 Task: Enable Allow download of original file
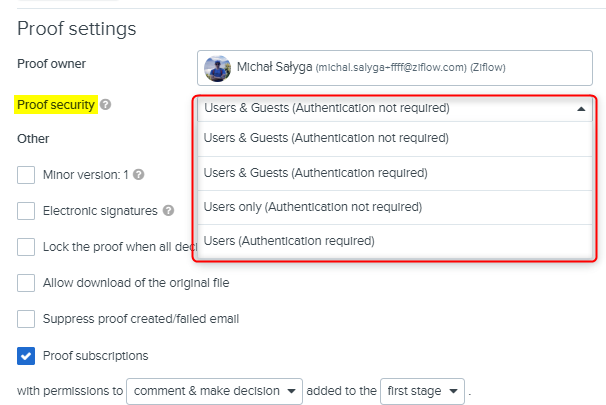[x=26, y=283]
